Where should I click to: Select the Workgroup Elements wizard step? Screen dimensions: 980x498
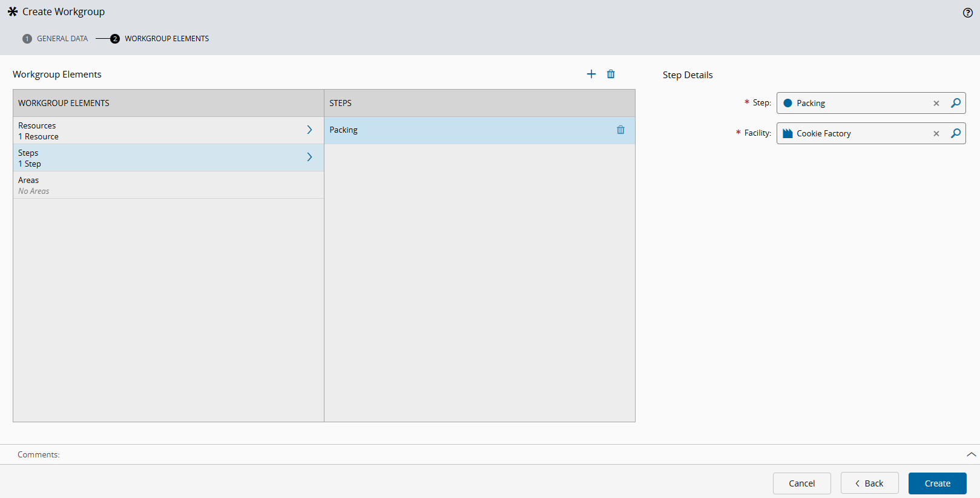(160, 39)
